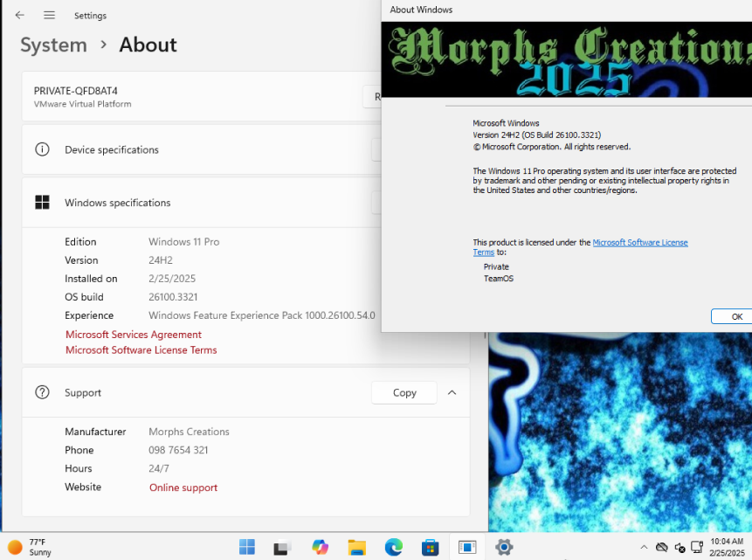
Task: Click the About Windows title bar
Action: click(566, 10)
